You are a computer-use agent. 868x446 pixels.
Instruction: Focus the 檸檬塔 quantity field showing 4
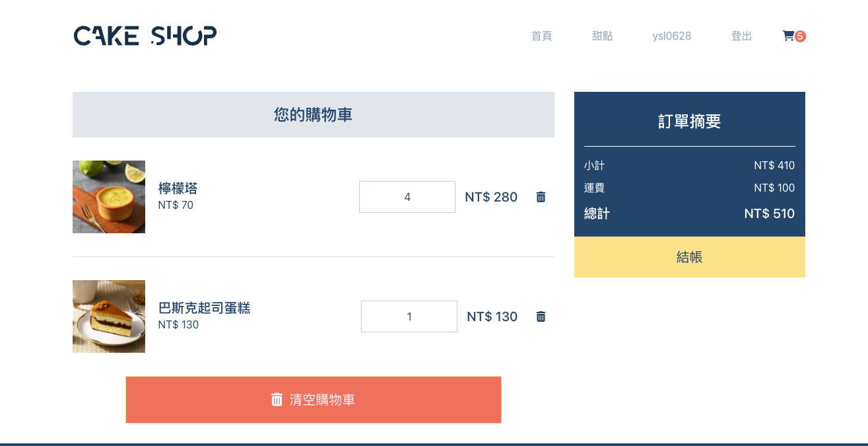coord(407,197)
